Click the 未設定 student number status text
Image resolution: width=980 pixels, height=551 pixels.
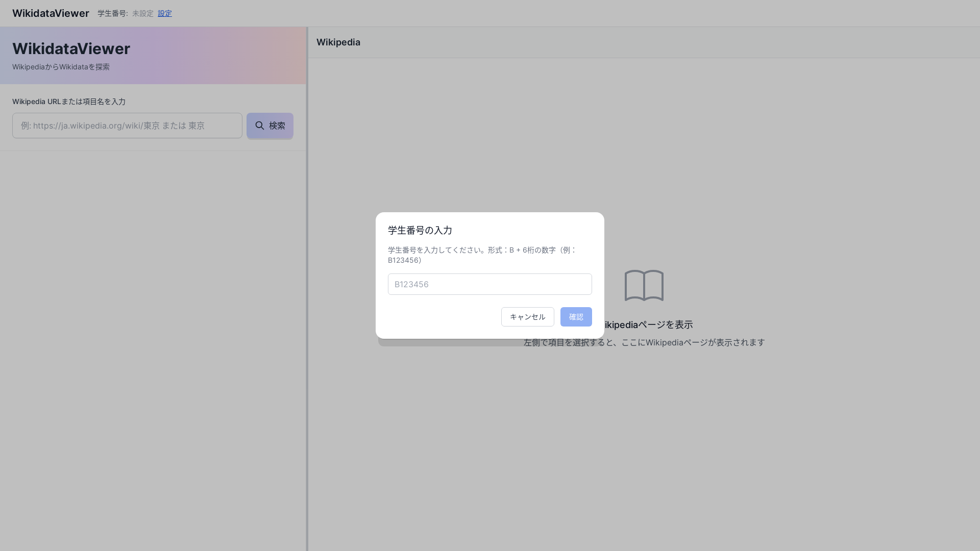[x=142, y=13]
